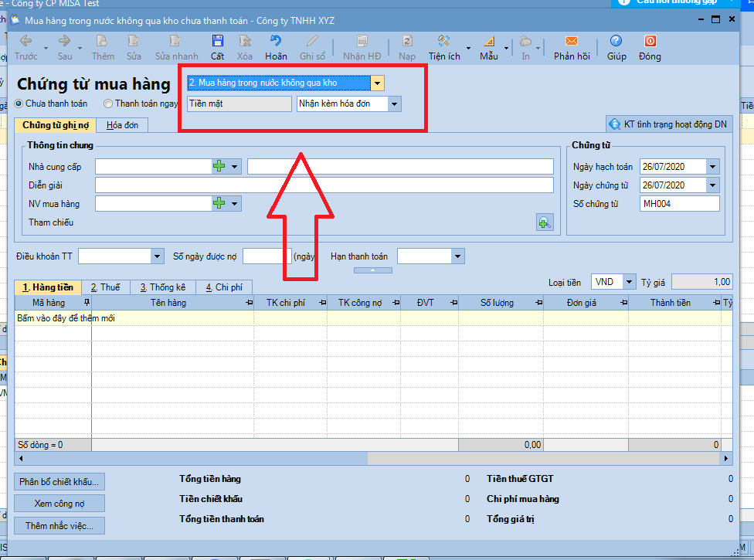This screenshot has width=754, height=560.
Task: Open the Giúp help icon
Action: (x=616, y=42)
